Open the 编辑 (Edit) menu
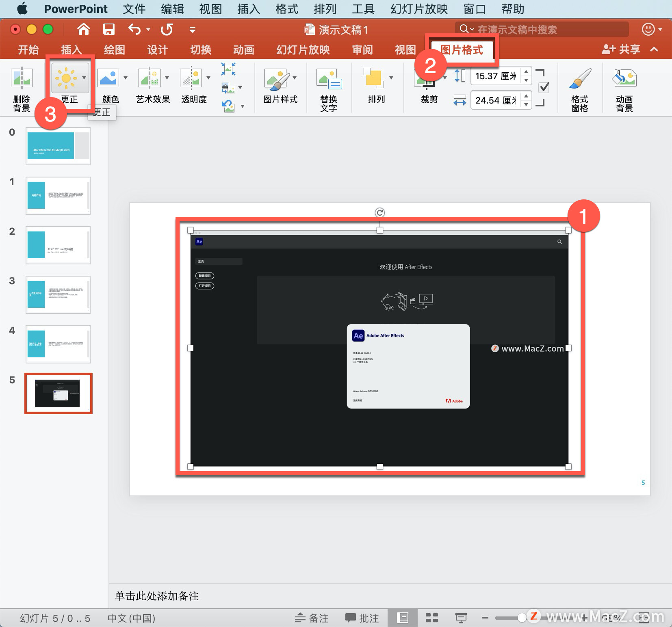672x627 pixels. [x=172, y=9]
